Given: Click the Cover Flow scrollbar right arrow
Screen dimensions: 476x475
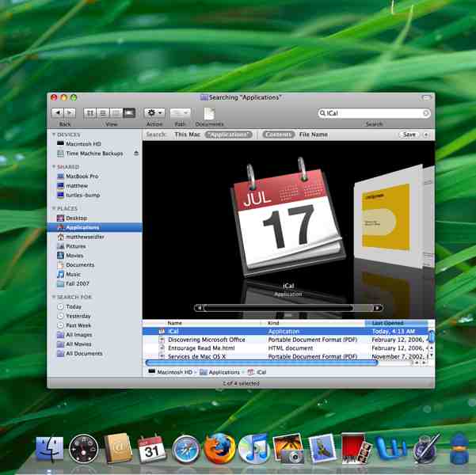Looking at the screenshot, I should 378,308.
